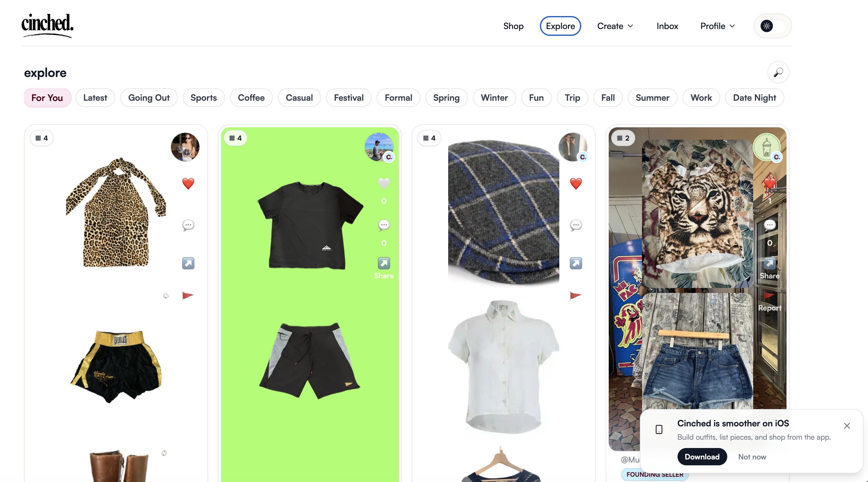
Task: Report the leopard top outfit flag
Action: (188, 296)
